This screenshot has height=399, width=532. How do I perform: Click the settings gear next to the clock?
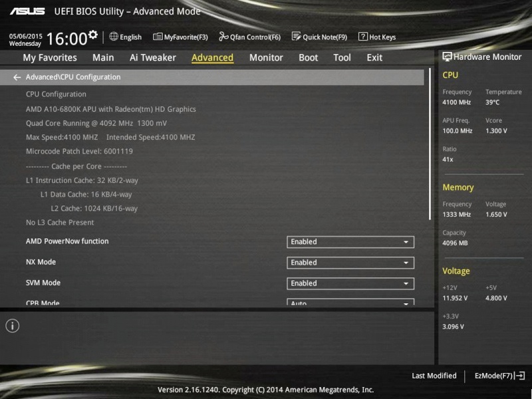click(x=92, y=35)
